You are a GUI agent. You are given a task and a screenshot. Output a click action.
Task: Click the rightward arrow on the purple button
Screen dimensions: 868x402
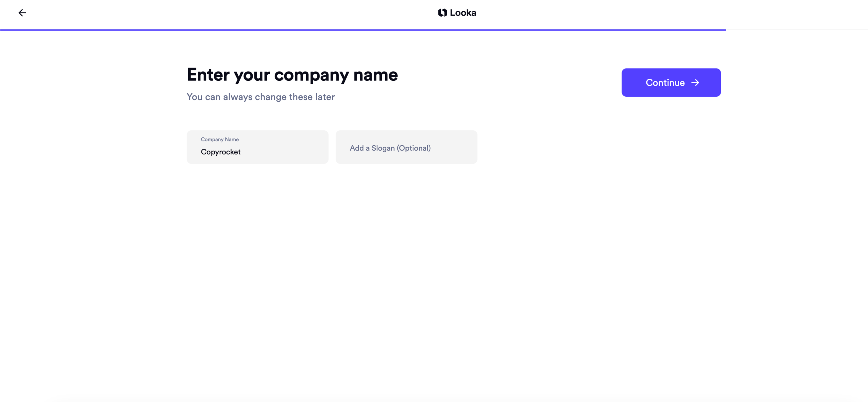(695, 82)
